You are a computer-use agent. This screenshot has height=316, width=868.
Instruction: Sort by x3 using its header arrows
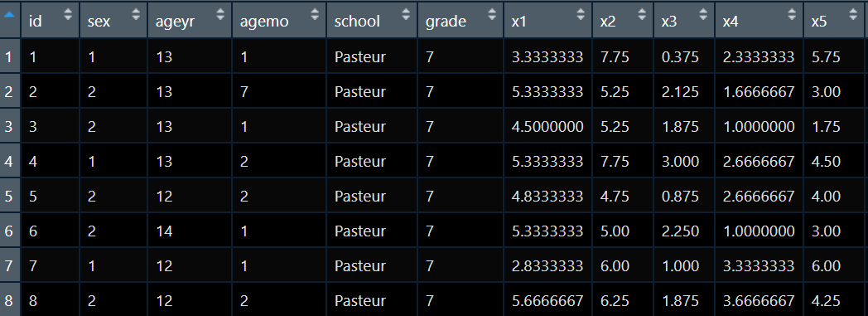pyautogui.click(x=703, y=14)
